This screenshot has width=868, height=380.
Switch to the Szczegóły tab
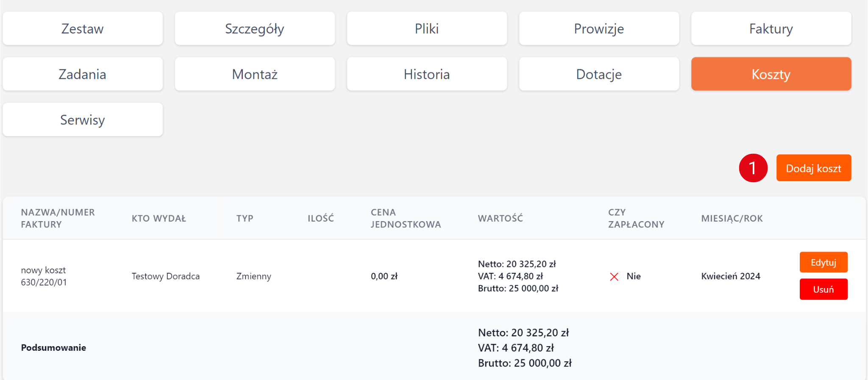click(255, 28)
